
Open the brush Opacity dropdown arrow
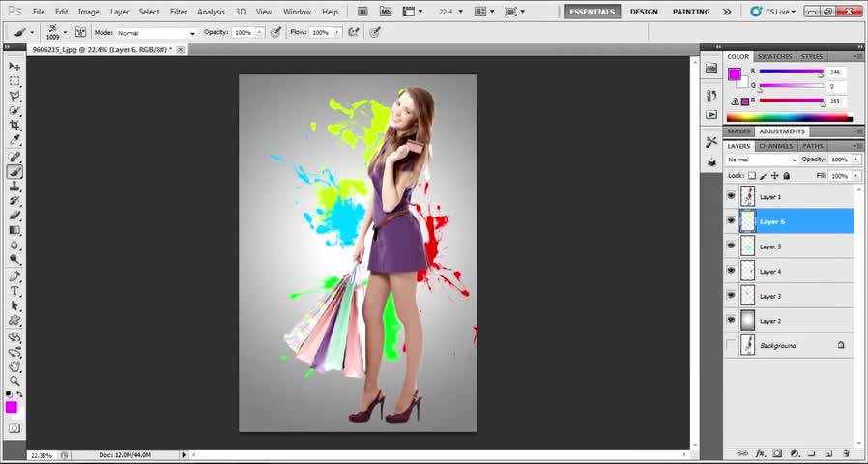point(259,33)
